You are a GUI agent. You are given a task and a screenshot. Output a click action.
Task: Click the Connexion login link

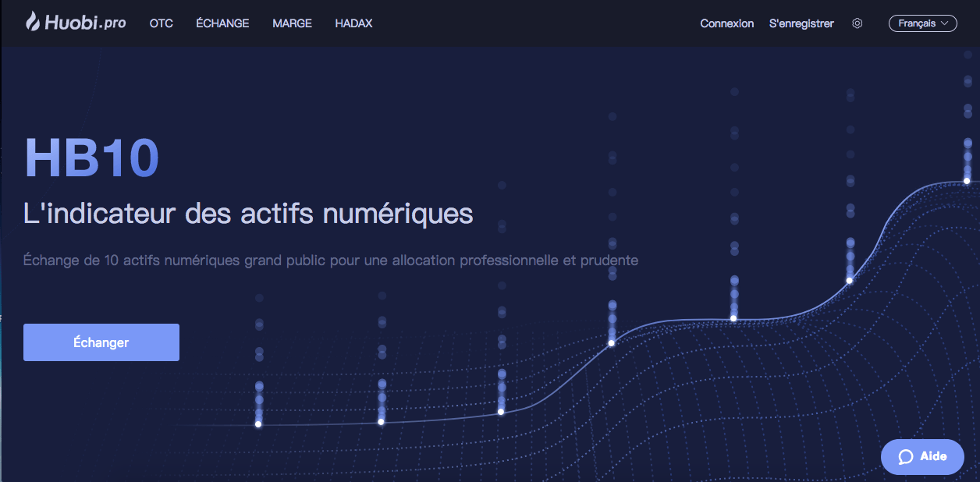pyautogui.click(x=726, y=23)
